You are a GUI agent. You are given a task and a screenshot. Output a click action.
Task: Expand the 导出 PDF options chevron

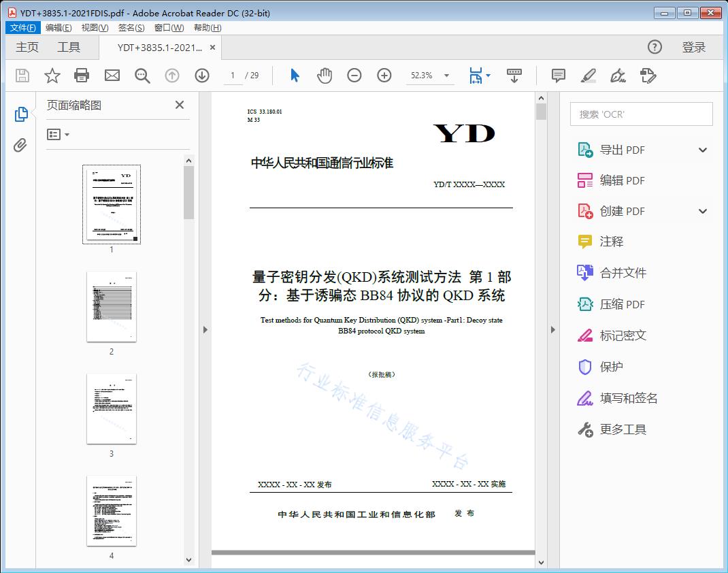point(701,149)
